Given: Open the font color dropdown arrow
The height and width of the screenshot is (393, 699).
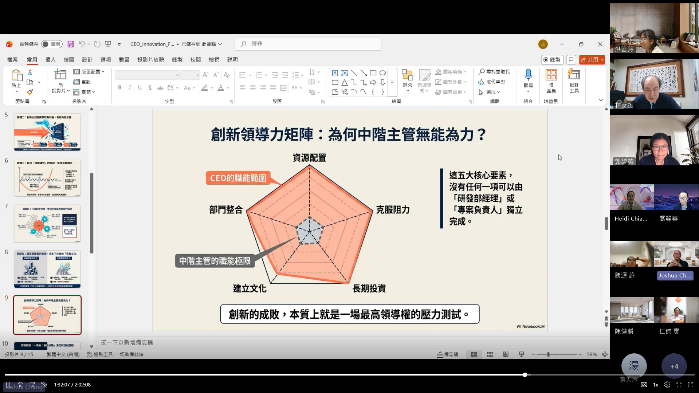Looking at the screenshot, I should (228, 88).
